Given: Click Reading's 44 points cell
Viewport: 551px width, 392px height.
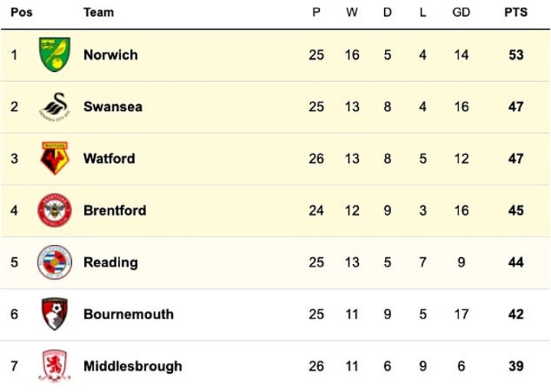Looking at the screenshot, I should pyautogui.click(x=516, y=263).
